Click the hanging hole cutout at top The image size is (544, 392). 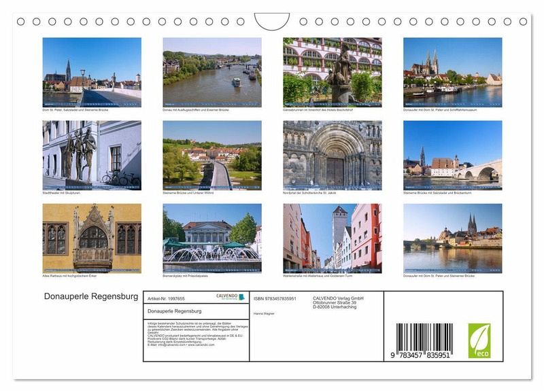point(272,21)
